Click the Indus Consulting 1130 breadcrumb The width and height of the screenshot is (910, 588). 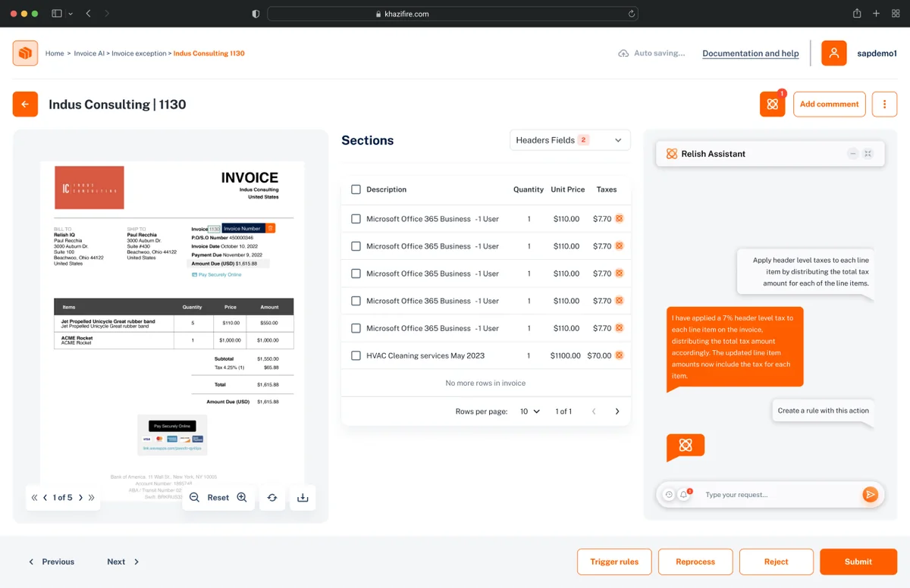click(209, 54)
